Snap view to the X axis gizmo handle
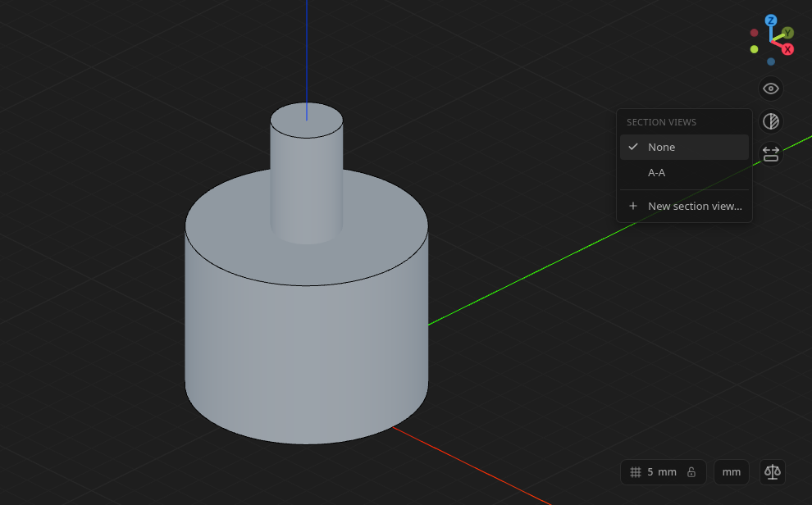812x505 pixels. [787, 49]
